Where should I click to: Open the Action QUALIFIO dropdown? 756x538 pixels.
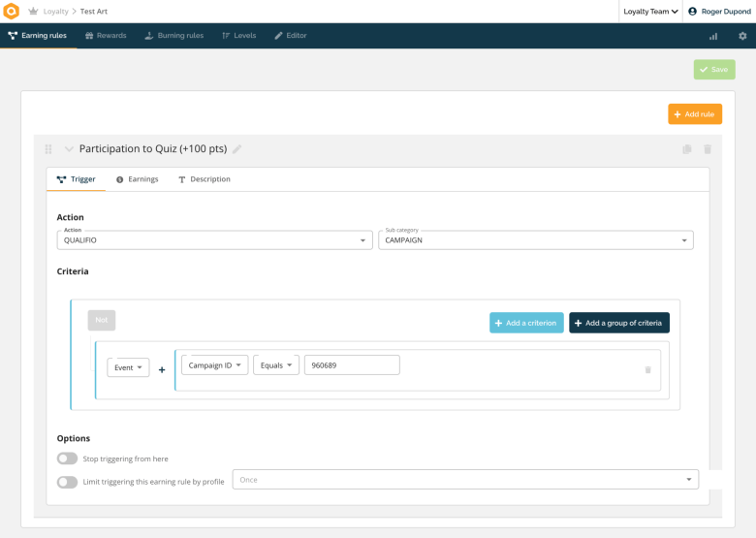tap(214, 240)
